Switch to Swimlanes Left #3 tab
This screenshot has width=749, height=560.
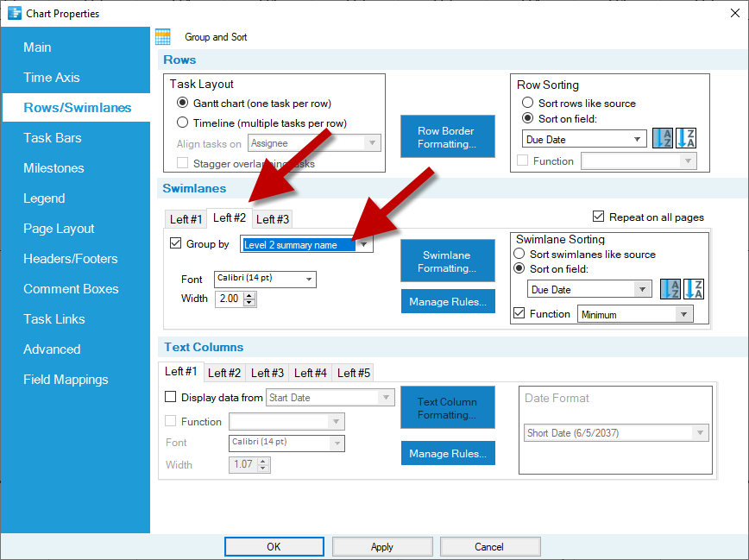point(273,219)
